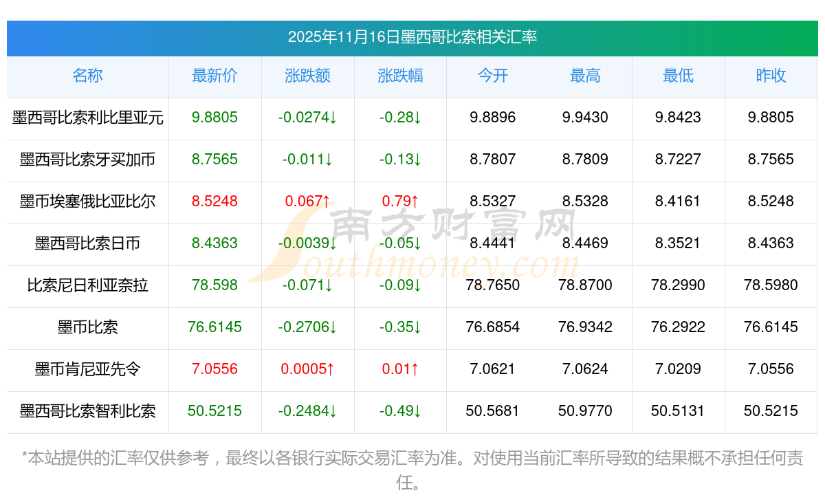
Task: Click the red 最新价 value 8.5248
Action: pyautogui.click(x=215, y=201)
